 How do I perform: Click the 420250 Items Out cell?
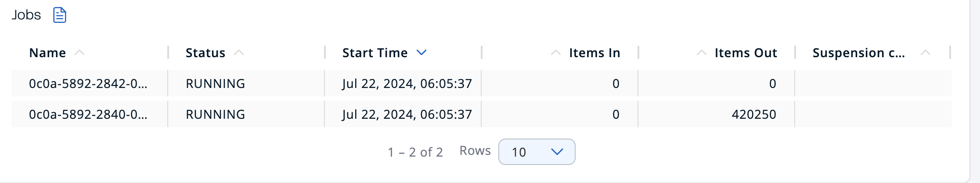click(754, 114)
